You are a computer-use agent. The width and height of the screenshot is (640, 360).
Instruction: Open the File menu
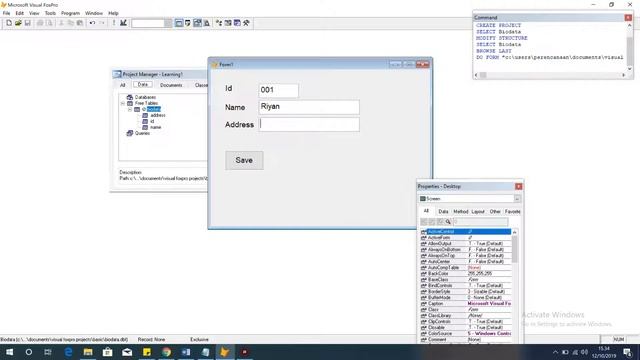click(x=7, y=13)
